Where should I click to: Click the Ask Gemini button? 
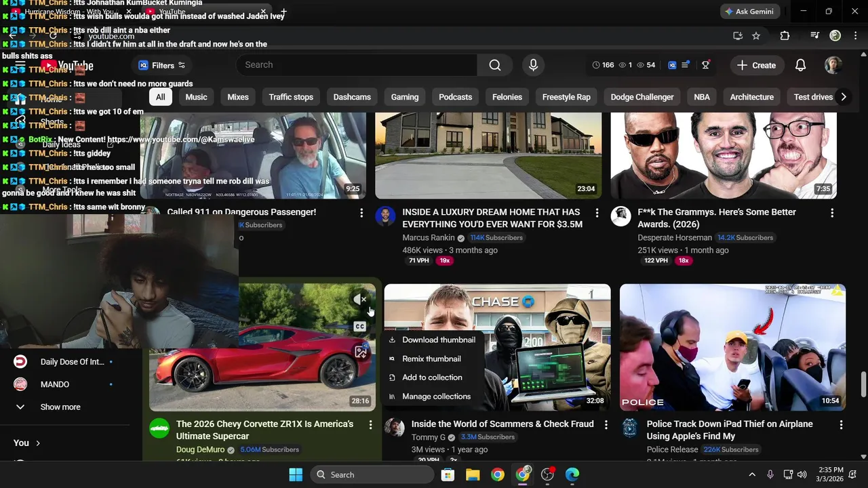tap(750, 12)
